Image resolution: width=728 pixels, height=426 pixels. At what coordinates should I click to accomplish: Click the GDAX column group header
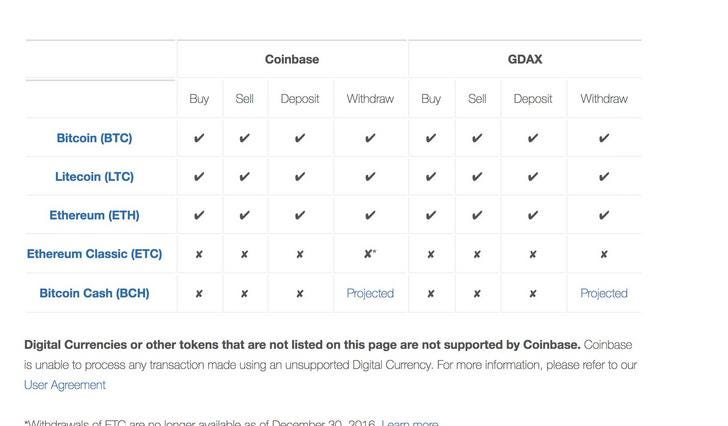[525, 59]
